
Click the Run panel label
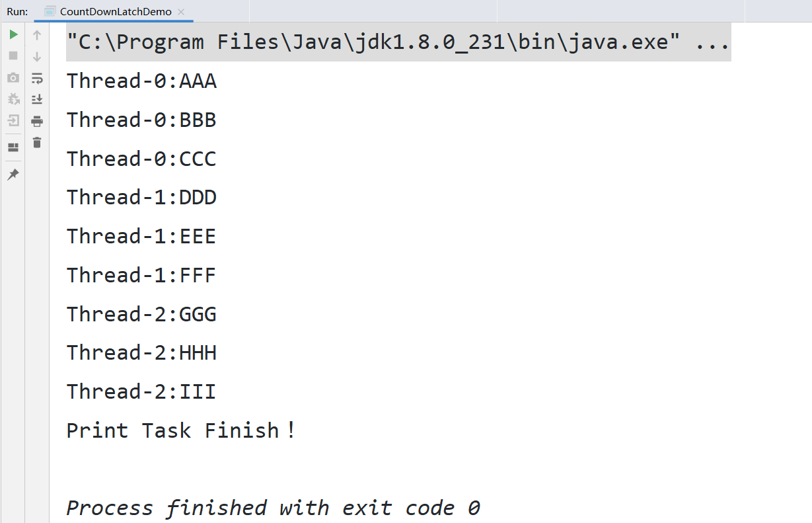[17, 12]
